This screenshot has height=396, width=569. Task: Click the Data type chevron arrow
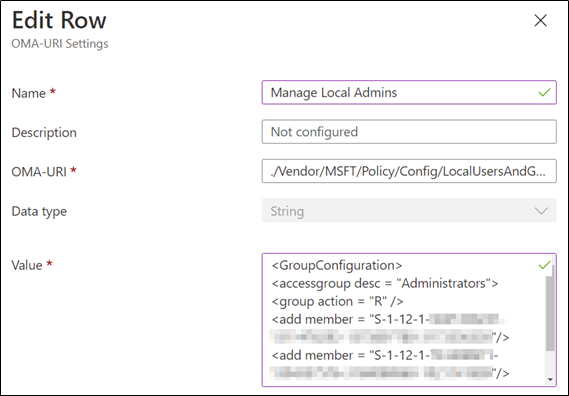pos(541,211)
